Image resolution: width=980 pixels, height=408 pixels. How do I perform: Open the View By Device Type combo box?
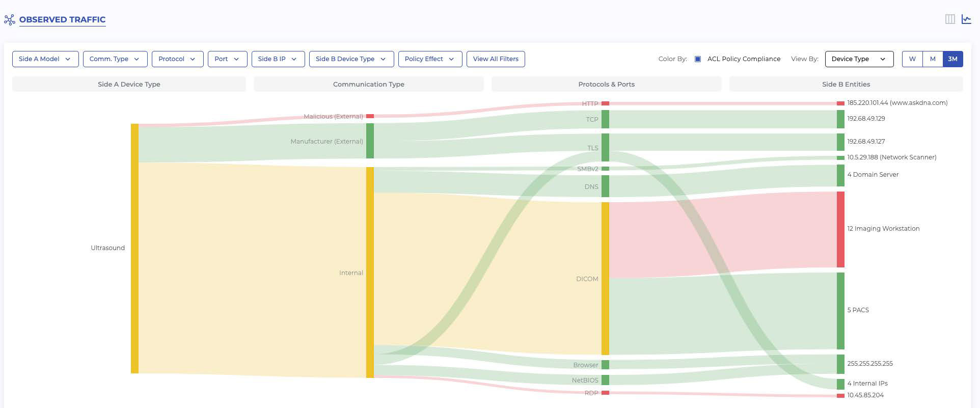point(859,59)
